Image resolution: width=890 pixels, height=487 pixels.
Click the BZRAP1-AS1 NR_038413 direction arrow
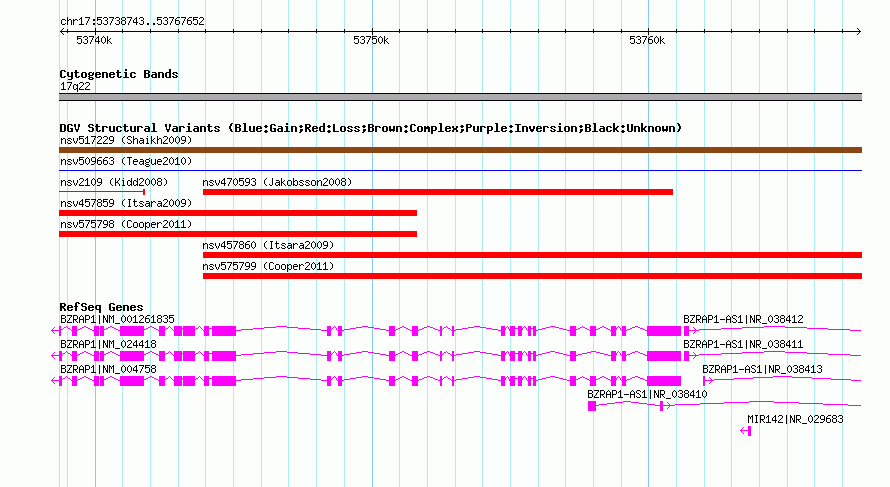coord(708,380)
